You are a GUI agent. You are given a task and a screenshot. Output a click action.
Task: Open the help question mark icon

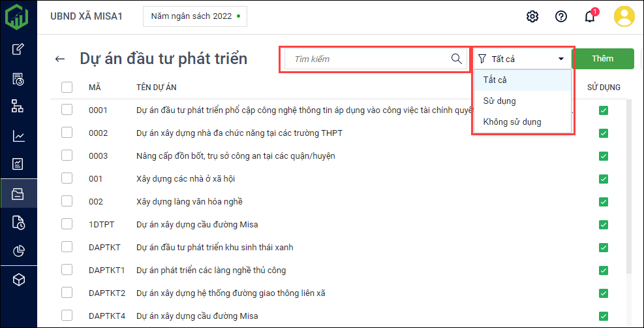(561, 16)
